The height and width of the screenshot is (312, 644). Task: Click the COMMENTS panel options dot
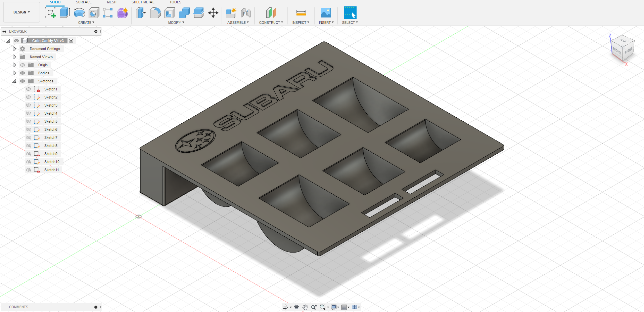tap(96, 307)
